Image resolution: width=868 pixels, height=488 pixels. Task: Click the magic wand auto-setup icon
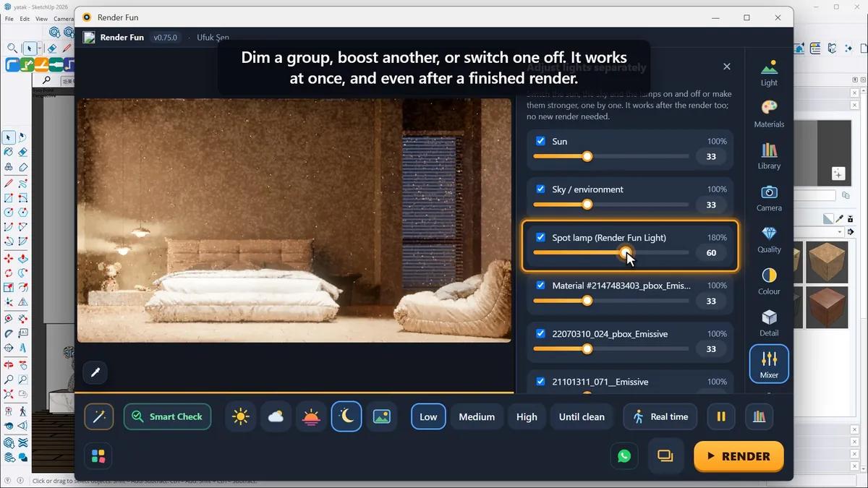coord(99,416)
